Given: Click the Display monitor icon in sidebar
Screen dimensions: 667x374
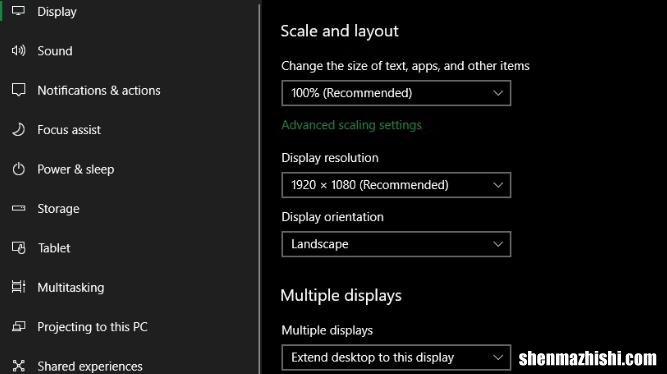Looking at the screenshot, I should [x=18, y=11].
